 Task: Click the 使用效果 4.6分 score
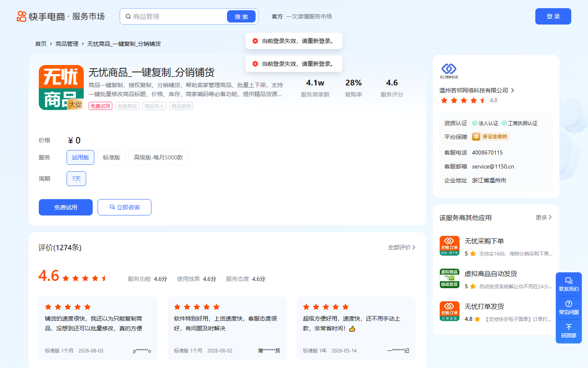coord(196,279)
